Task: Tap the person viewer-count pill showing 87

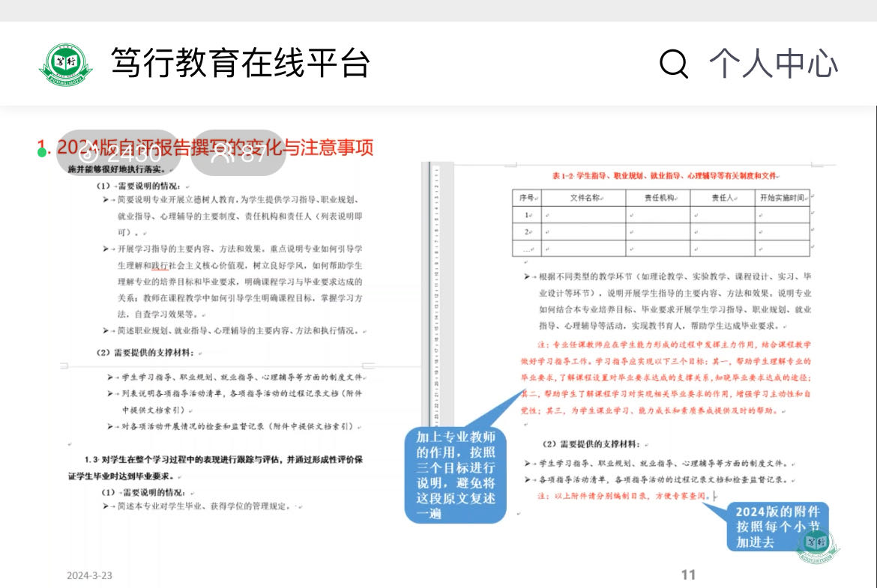Action: tap(238, 153)
